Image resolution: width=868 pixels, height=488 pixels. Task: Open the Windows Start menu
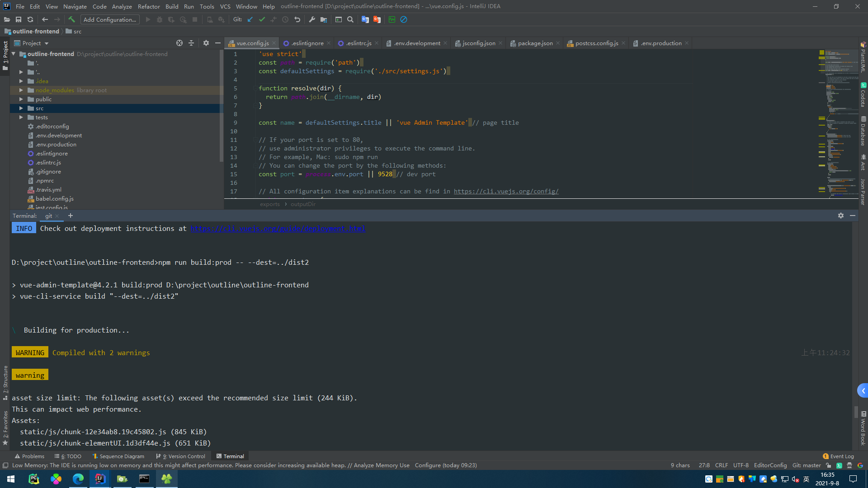tap(11, 479)
